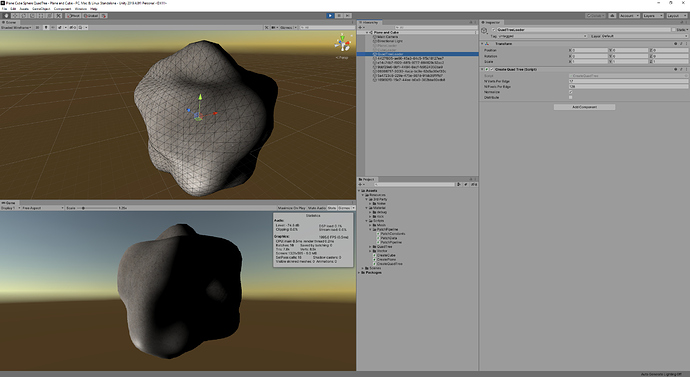Viewport: 690px width, 377px height.
Task: Click the Add Component button
Action: point(584,107)
